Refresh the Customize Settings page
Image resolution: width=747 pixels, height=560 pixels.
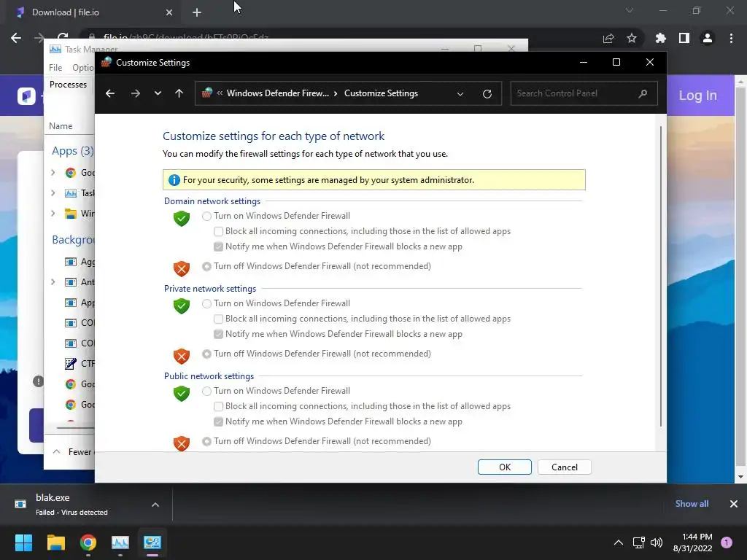(487, 94)
